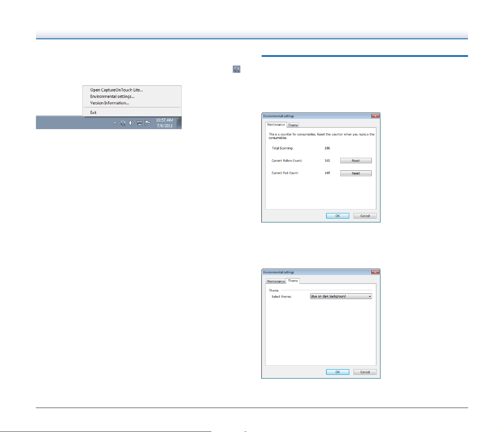
Task: Click Cancel in Maintenance dialog
Action: click(x=365, y=216)
